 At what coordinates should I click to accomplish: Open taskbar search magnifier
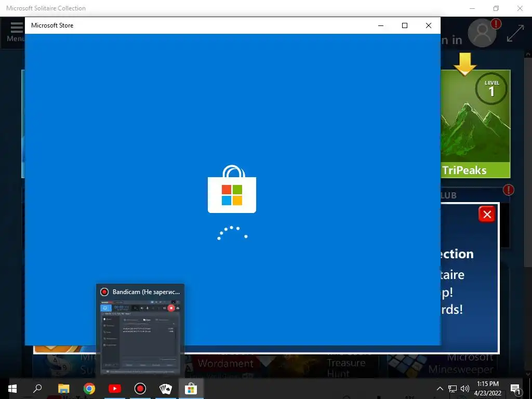point(37,389)
